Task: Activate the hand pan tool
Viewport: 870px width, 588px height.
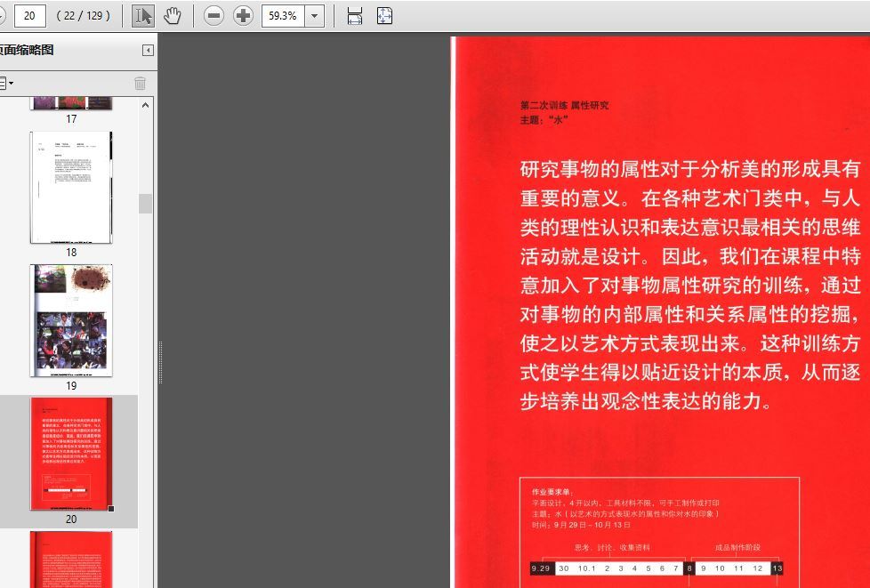Action: coord(173,15)
